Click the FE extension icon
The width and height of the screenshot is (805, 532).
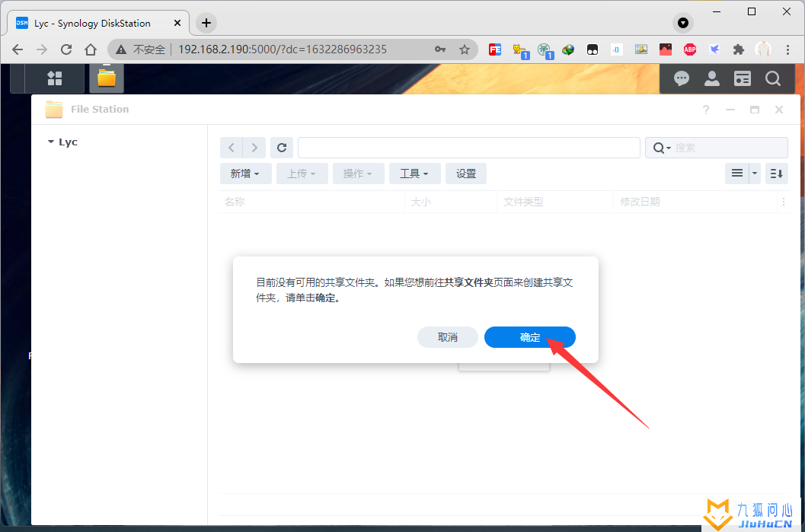(x=495, y=49)
